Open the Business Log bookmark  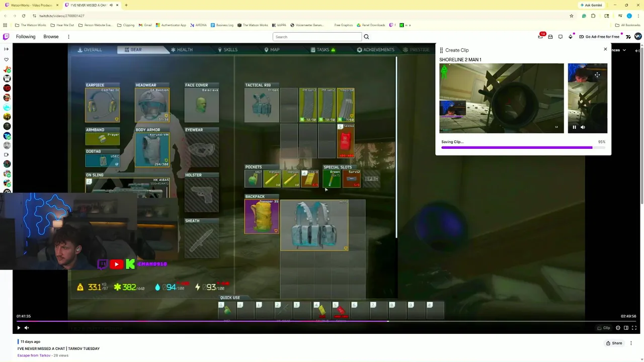pyautogui.click(x=222, y=25)
